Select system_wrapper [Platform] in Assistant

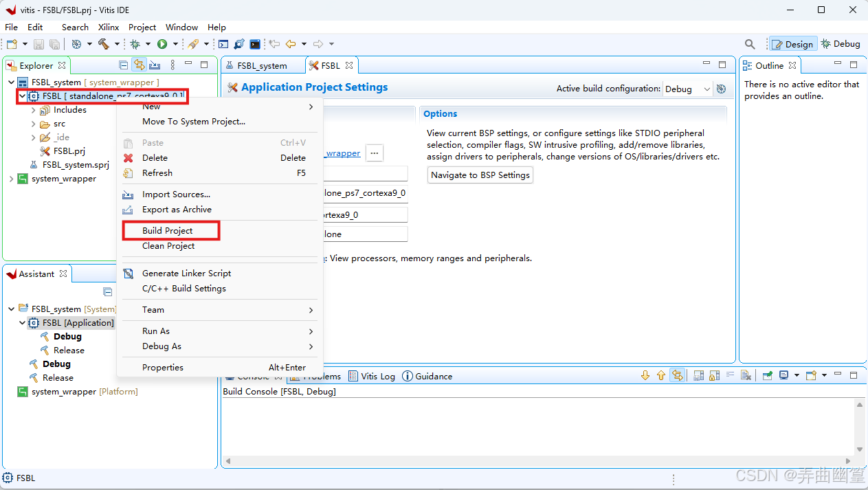tap(78, 392)
